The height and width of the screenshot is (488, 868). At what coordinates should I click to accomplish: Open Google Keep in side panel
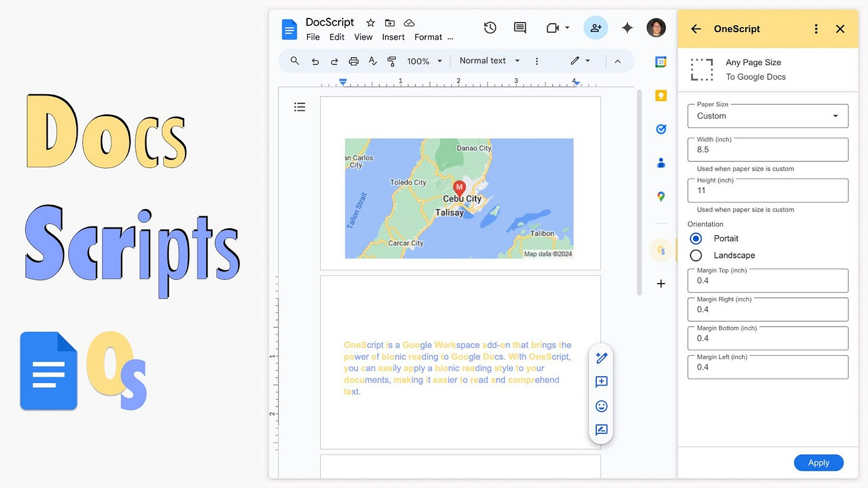point(661,95)
